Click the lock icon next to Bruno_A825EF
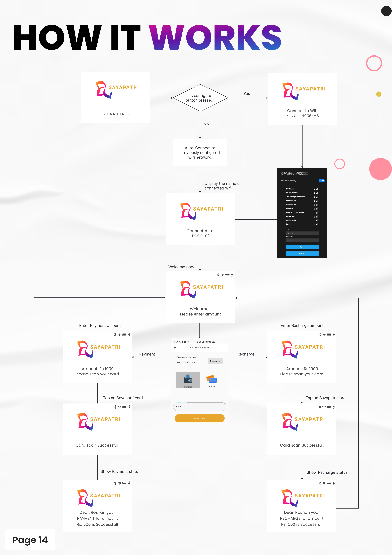 point(314,193)
